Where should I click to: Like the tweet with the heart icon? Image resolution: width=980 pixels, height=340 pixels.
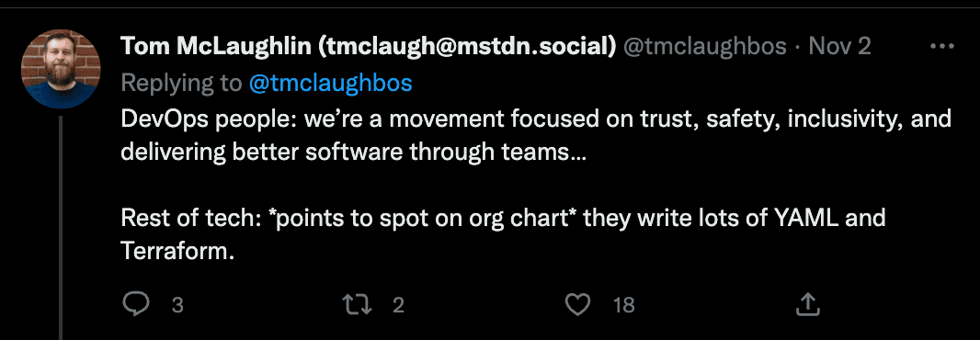[578, 304]
